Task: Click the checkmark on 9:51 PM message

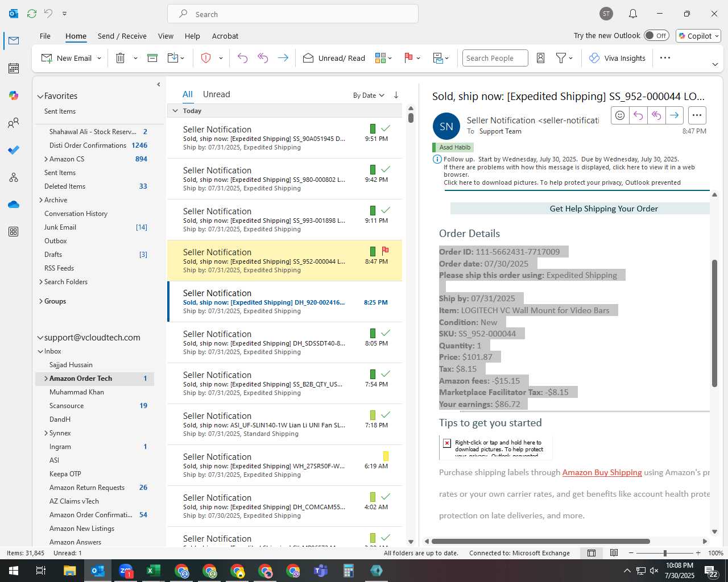Action: [386, 128]
